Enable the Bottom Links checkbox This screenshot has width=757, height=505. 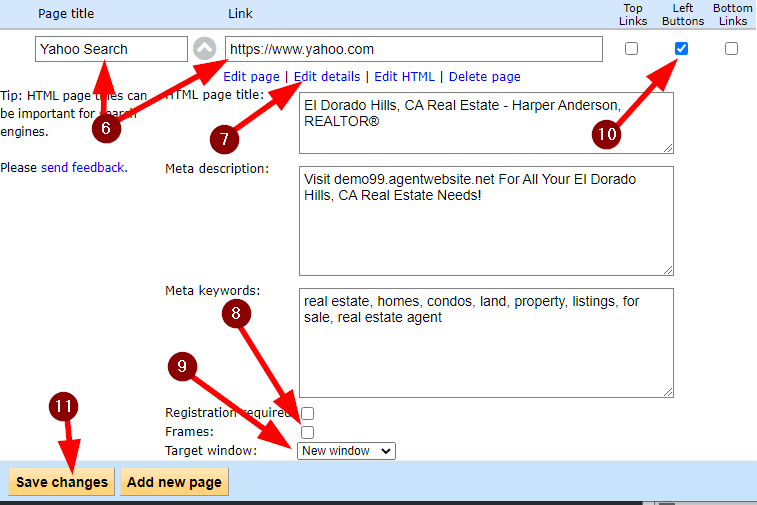(731, 49)
